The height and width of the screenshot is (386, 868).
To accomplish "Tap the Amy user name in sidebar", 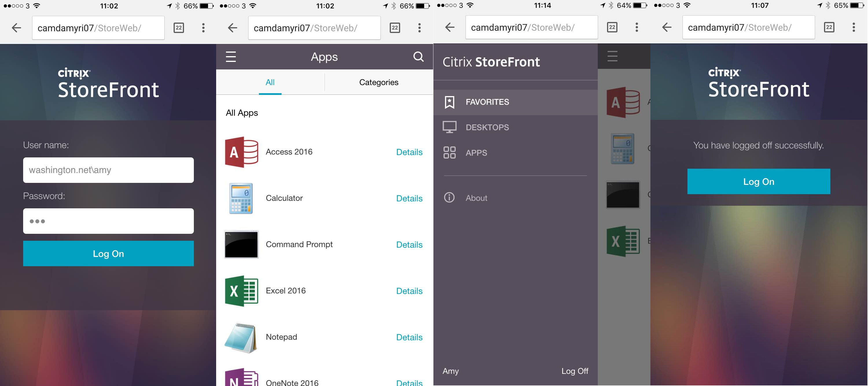I will [x=450, y=371].
